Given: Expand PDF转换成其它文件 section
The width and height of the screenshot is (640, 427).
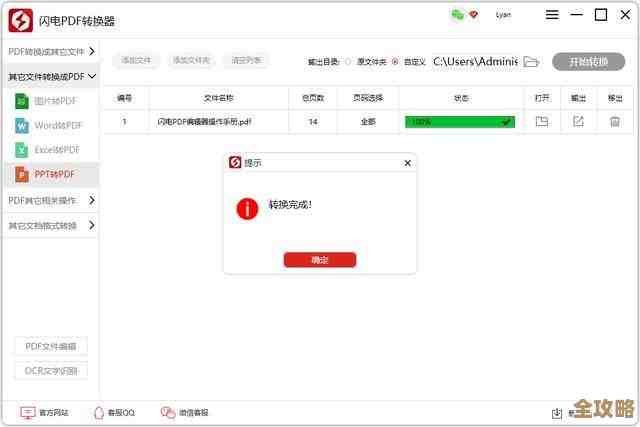Looking at the screenshot, I should tap(51, 51).
